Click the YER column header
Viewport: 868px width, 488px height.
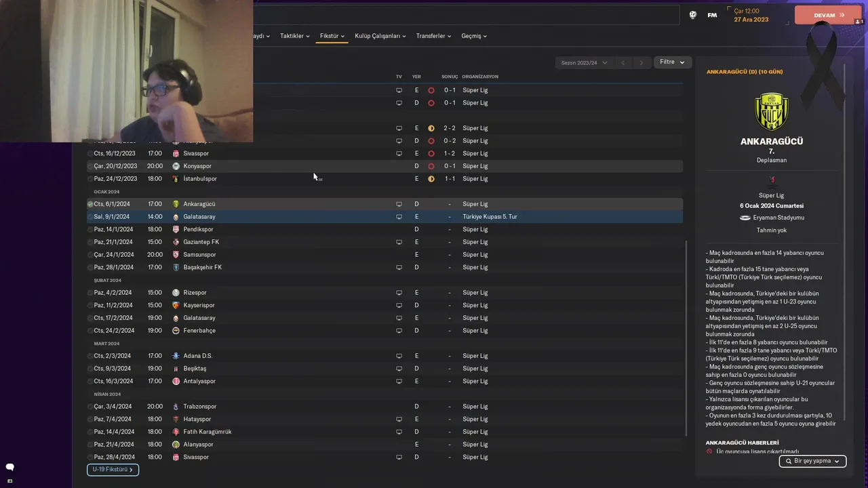tap(416, 77)
